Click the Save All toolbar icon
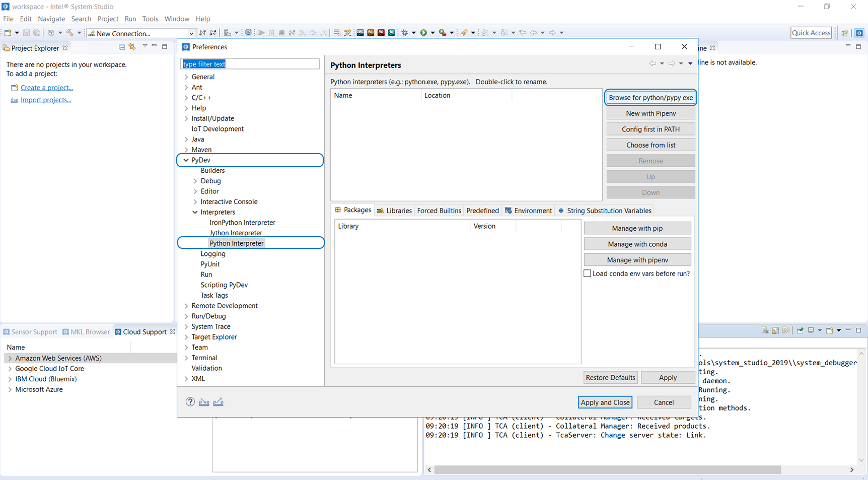Viewport: 868px width, 480px height. (x=37, y=33)
